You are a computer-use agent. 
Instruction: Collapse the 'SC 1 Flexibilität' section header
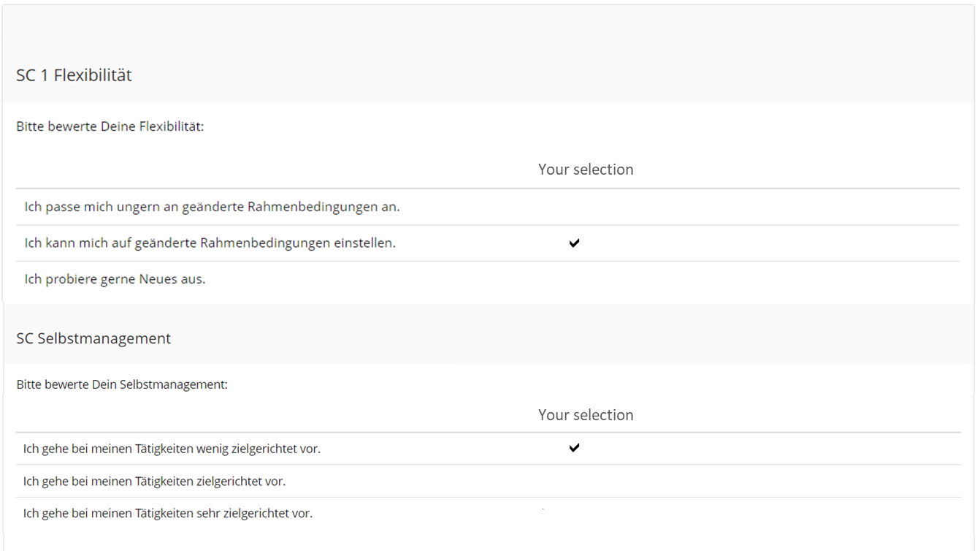(x=74, y=75)
